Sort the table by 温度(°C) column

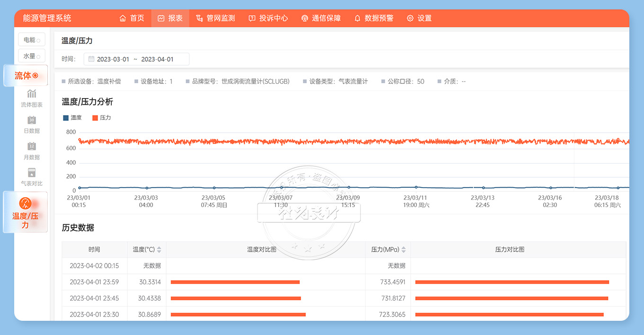coord(159,250)
